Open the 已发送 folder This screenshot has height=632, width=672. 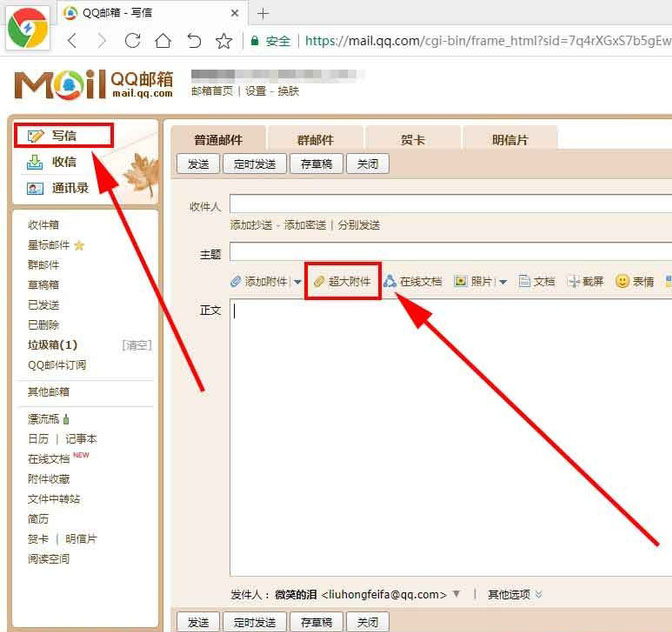tap(43, 305)
